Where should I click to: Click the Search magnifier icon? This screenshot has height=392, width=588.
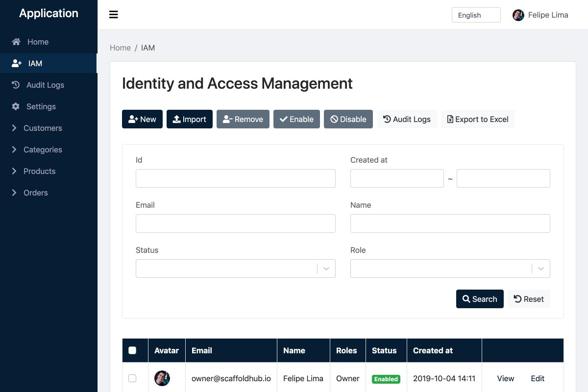coord(465,299)
